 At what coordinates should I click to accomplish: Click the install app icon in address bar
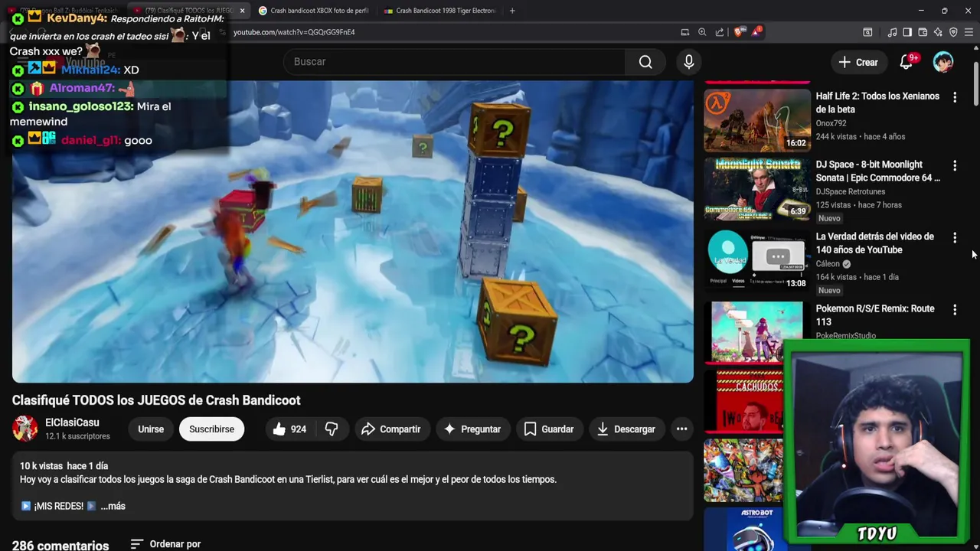685,32
